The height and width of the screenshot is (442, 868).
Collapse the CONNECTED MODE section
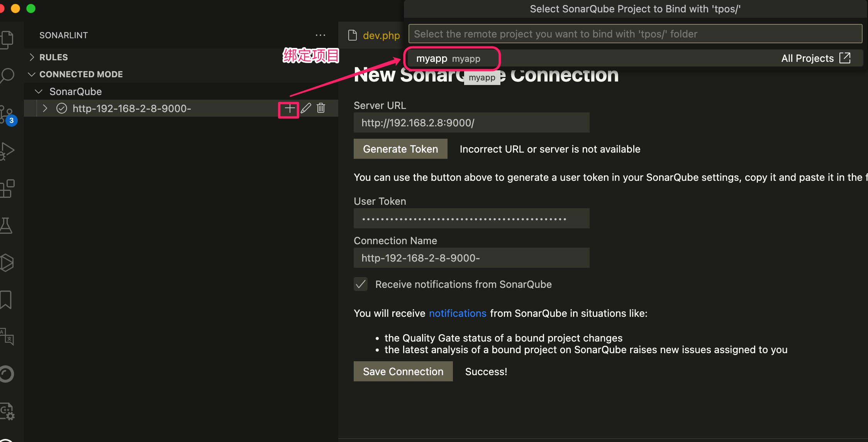32,74
